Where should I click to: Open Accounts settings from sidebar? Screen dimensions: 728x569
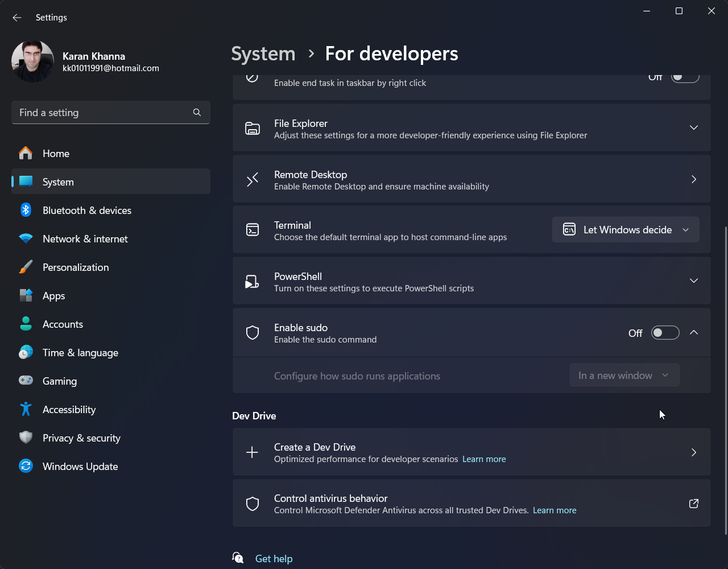[111, 324]
